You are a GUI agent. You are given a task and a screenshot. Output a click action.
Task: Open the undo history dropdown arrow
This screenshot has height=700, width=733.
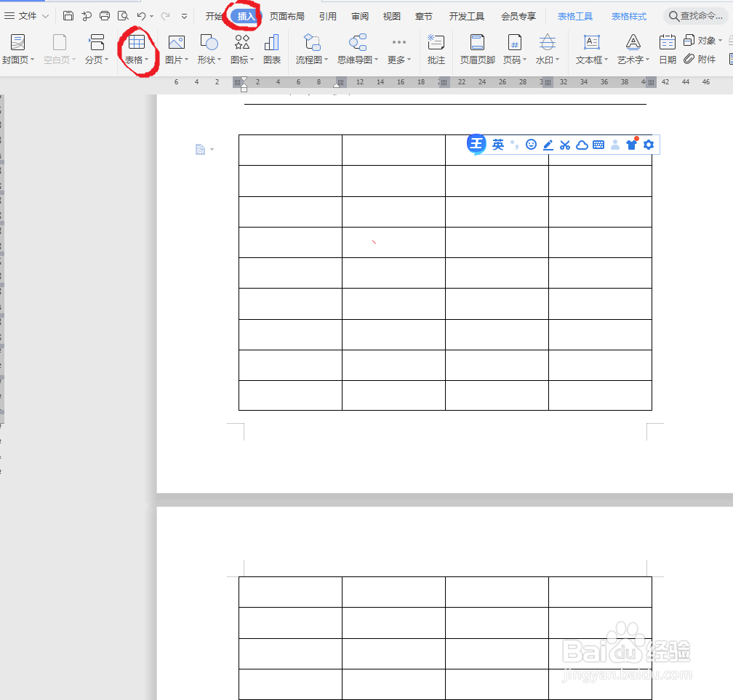point(151,16)
